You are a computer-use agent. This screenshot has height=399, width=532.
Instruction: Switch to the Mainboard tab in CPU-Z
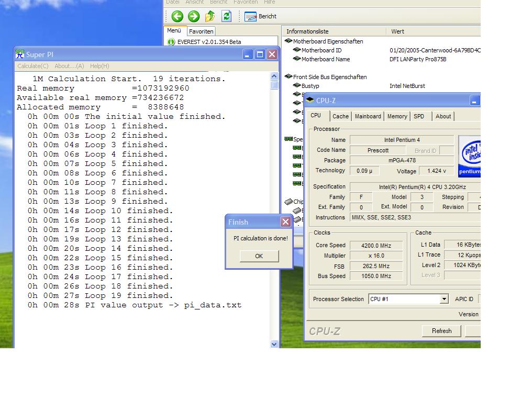point(368,116)
